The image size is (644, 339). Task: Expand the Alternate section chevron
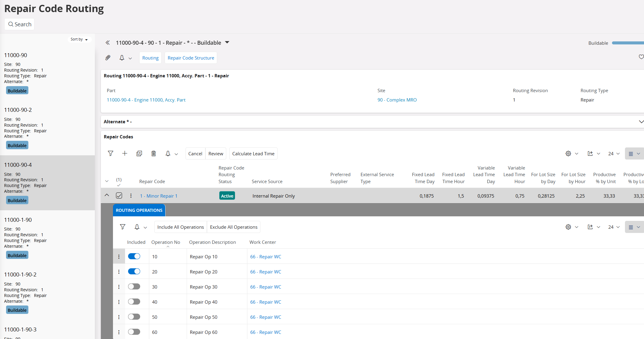point(641,121)
